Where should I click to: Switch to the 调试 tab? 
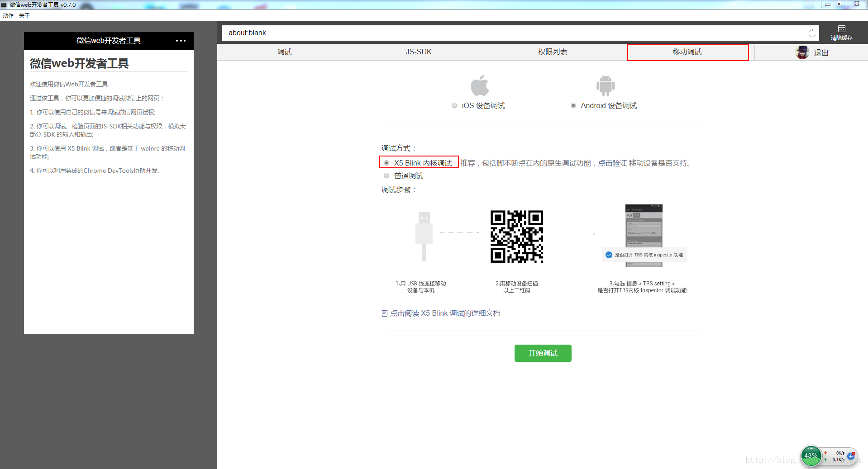[x=284, y=52]
